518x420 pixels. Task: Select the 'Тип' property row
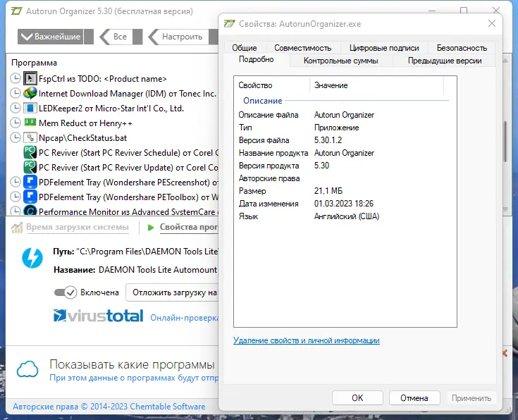344,128
